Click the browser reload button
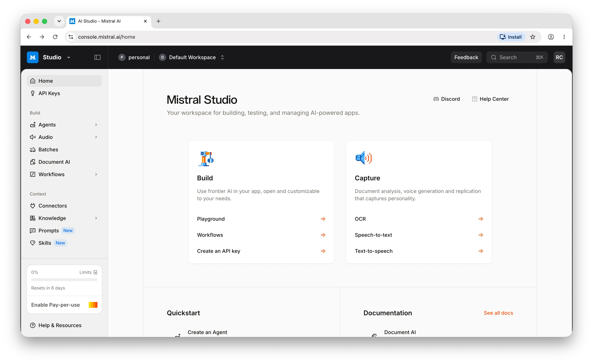593x364 pixels. point(55,37)
